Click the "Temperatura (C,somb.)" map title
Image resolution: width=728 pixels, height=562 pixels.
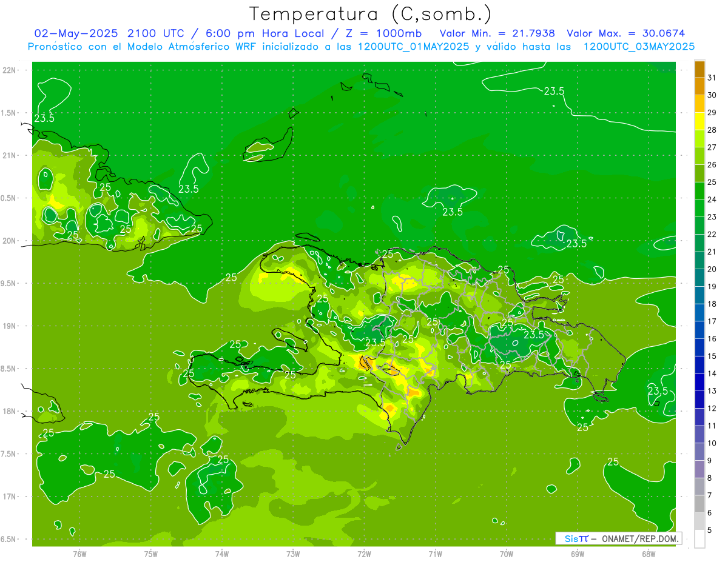(x=370, y=14)
